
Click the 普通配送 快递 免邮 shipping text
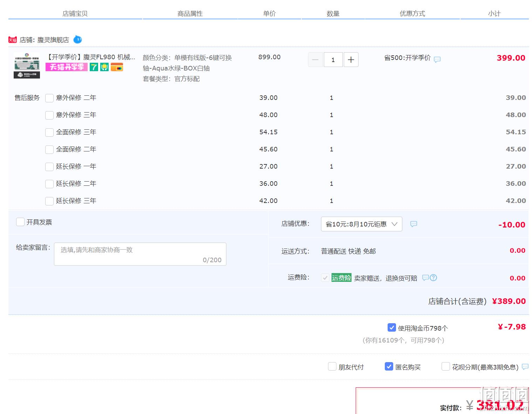348,251
